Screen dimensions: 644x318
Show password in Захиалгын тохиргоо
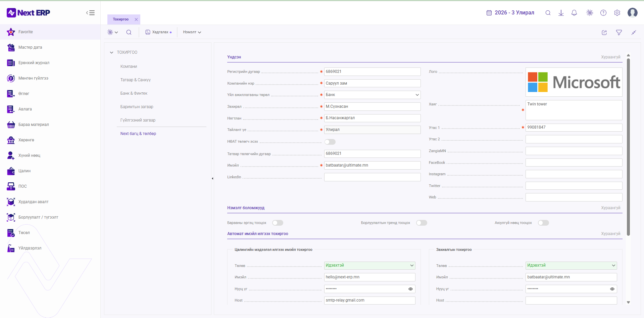[612, 289]
